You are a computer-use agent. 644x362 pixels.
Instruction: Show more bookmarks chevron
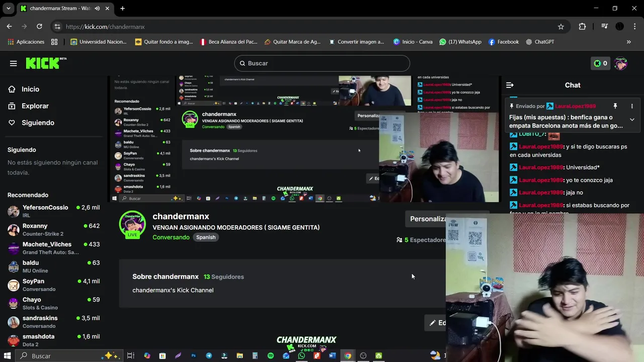629,42
